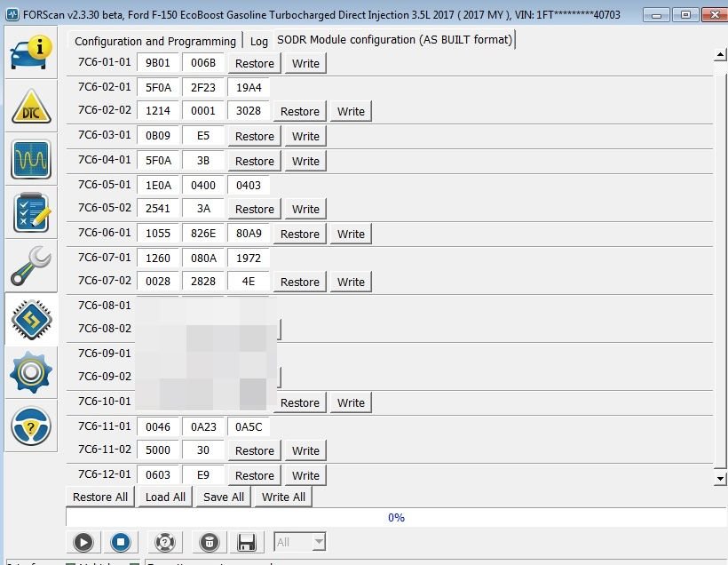
Task: Select the chip configuration and programming icon
Action: point(31,319)
